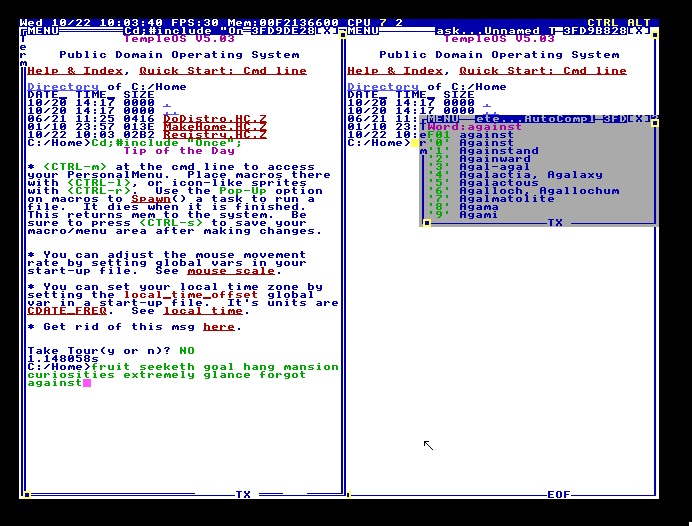Select '6' Agalloch, Agallochum autocomplete entry
The width and height of the screenshot is (692, 526).
coord(523,191)
